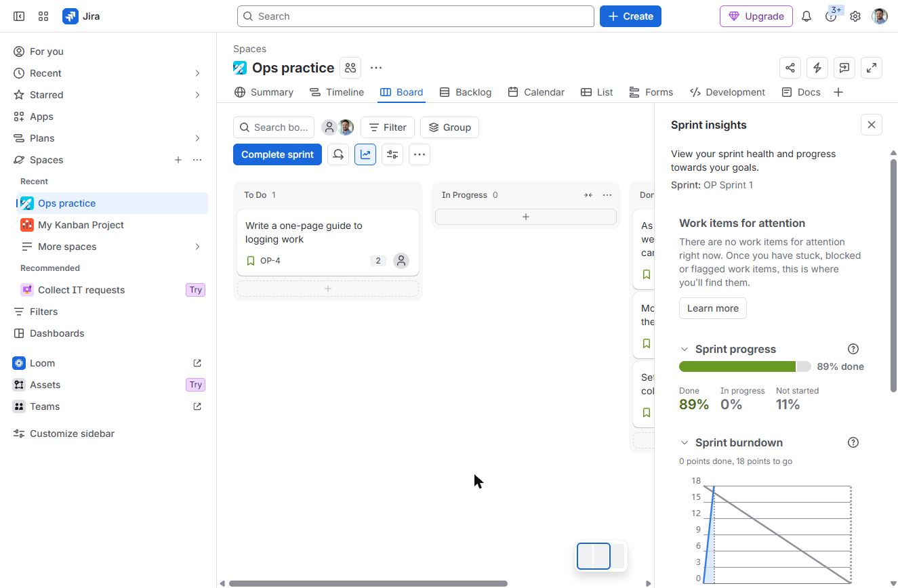
Task: Filter by unassigned avatar
Action: [x=329, y=127]
